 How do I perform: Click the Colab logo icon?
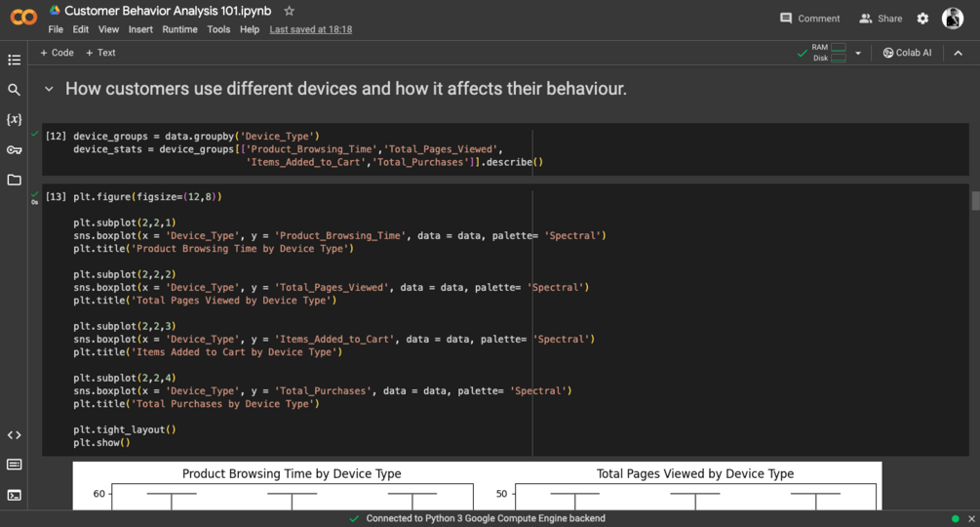coord(23,18)
